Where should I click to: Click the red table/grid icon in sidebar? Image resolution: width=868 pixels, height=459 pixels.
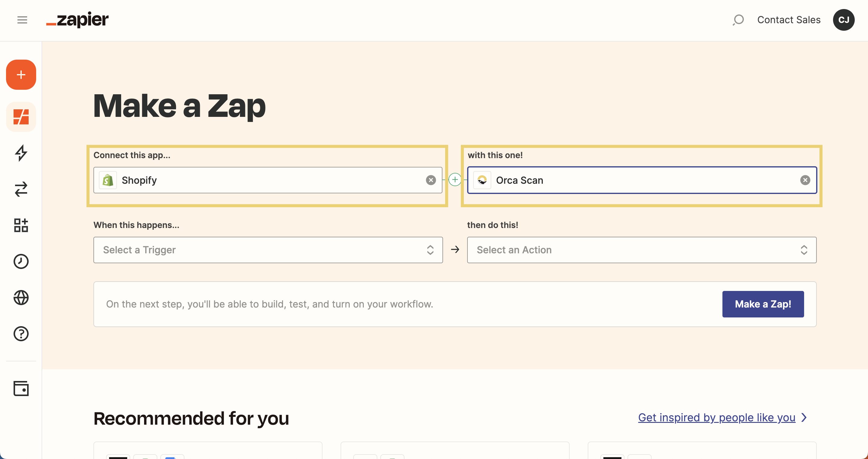click(21, 117)
